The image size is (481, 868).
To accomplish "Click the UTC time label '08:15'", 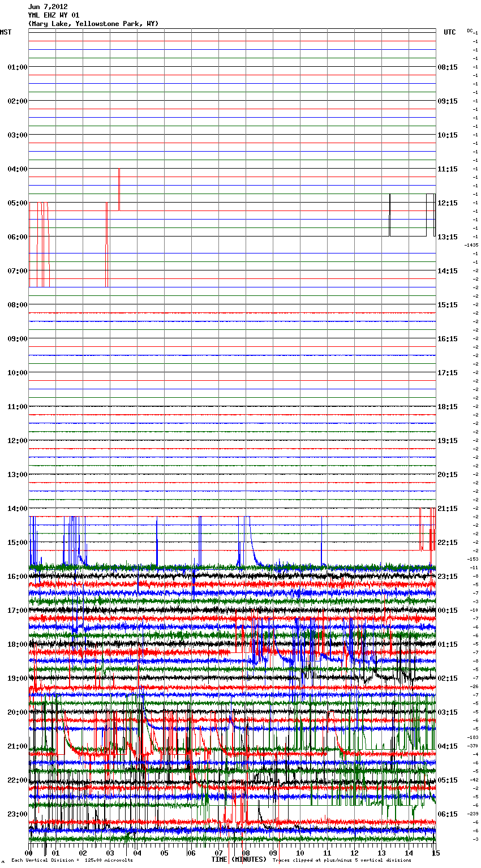I will [x=448, y=67].
